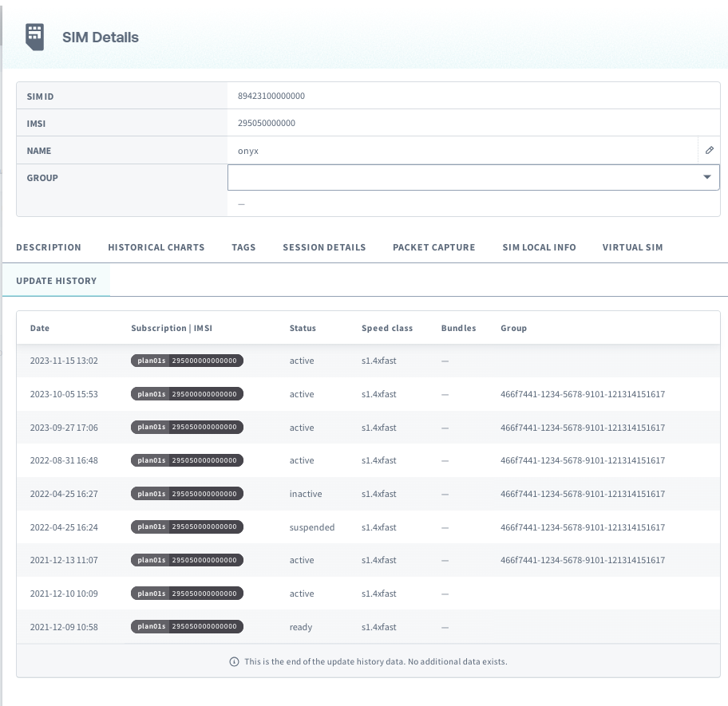Click the plan01s badge for 2023-11-15 entry
The width and height of the screenshot is (728, 706).
[x=151, y=361]
